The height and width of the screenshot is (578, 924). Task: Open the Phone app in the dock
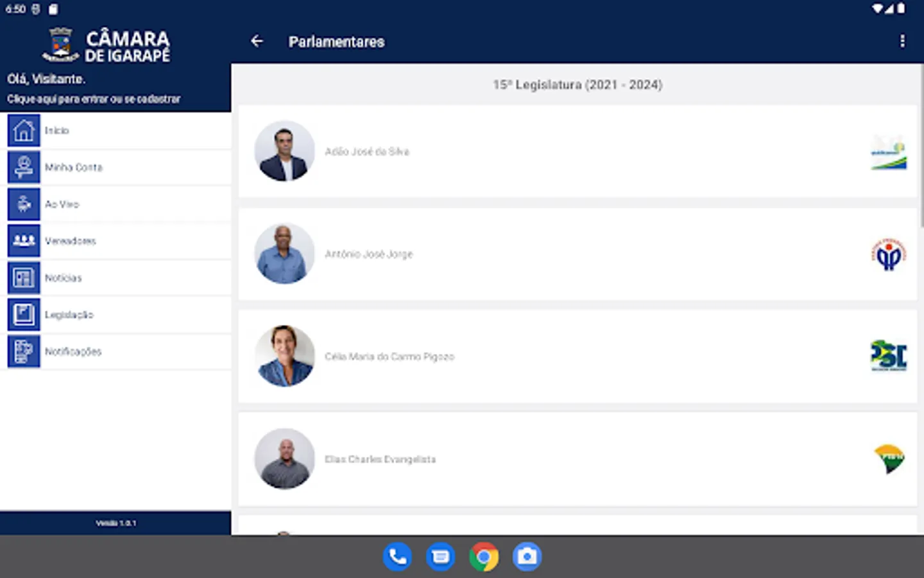[x=397, y=556]
